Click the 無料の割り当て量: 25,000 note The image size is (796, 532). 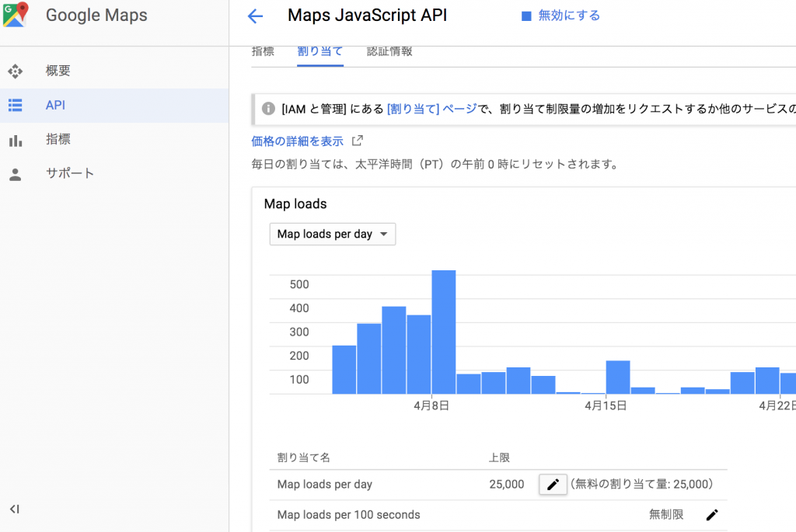(x=642, y=485)
